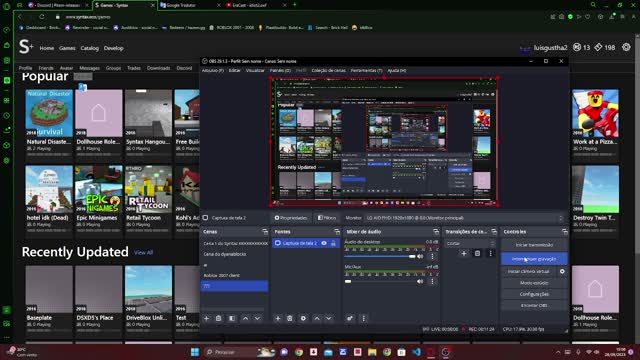Move selected scene up
The width and height of the screenshot is (640, 360).
coord(245,318)
